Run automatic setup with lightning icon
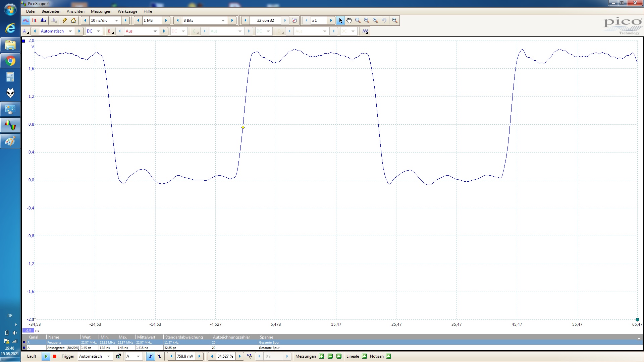 [65, 20]
